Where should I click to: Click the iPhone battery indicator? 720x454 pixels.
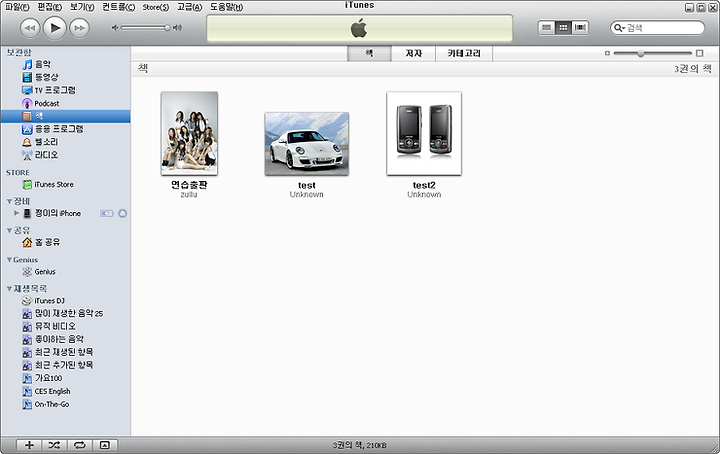tap(107, 213)
